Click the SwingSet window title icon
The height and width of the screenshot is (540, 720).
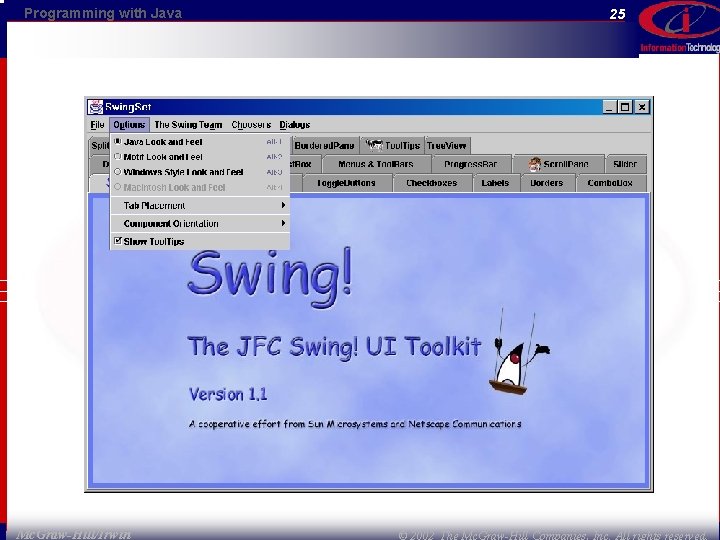click(95, 107)
